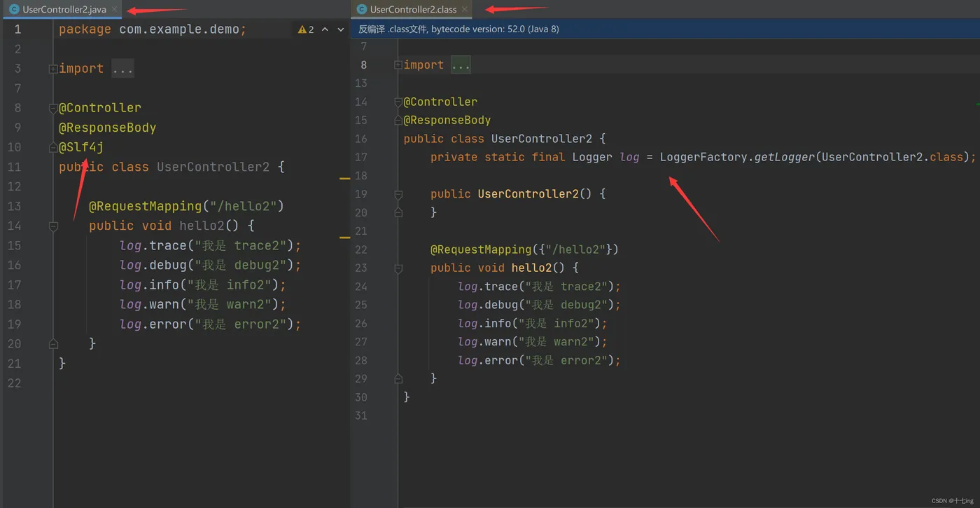This screenshot has width=980, height=508.
Task: Click 'package com.example.demo;' line
Action: point(153,29)
